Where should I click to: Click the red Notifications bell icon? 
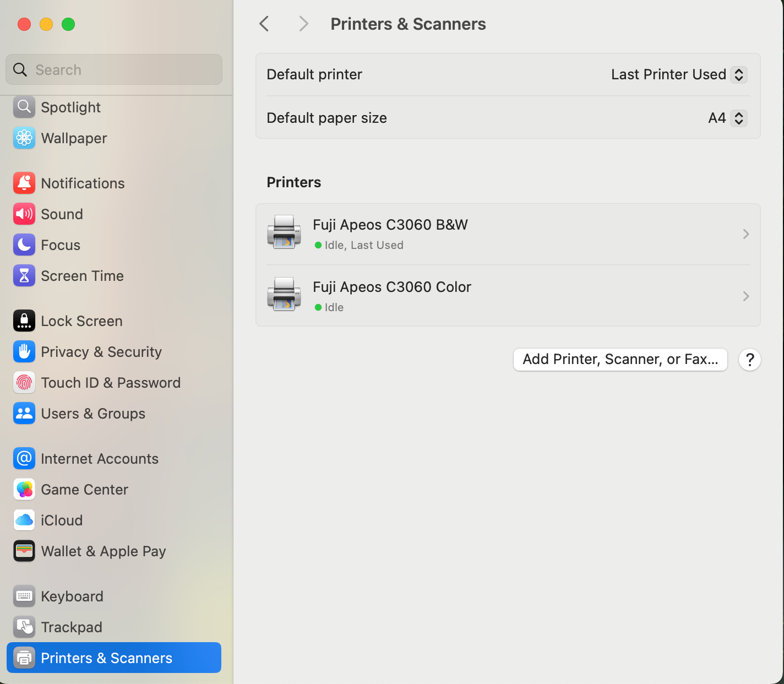[x=24, y=183]
